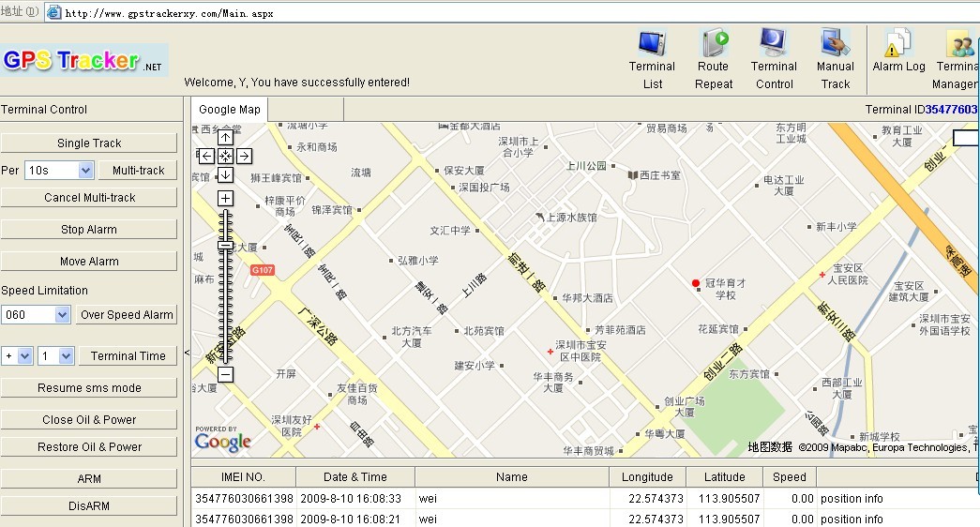The image size is (980, 527).
Task: Zoom out the map with minus button
Action: (225, 374)
